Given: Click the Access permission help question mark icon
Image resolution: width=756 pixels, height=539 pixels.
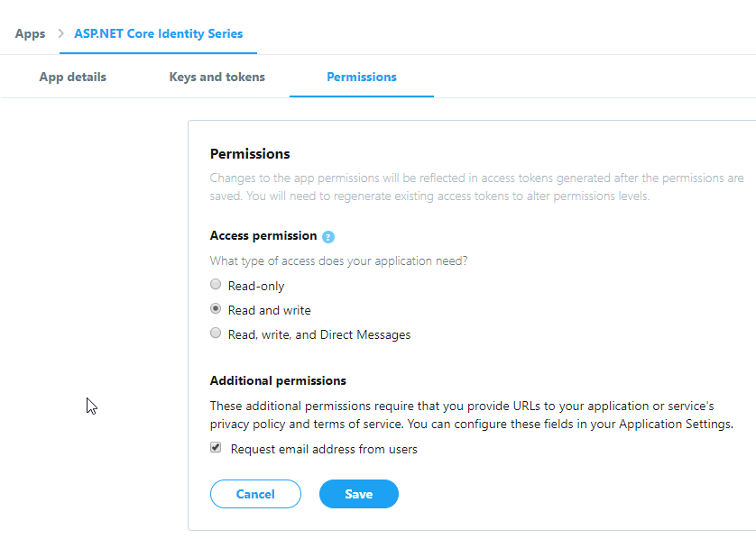Looking at the screenshot, I should coord(328,236).
